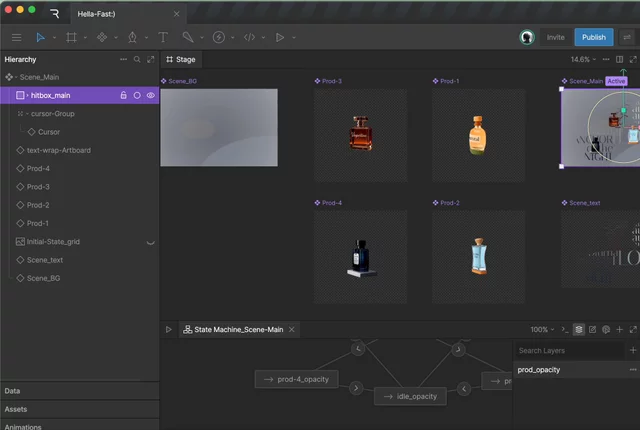Select the arrow Select tool
This screenshot has width=640, height=430.
(x=40, y=38)
